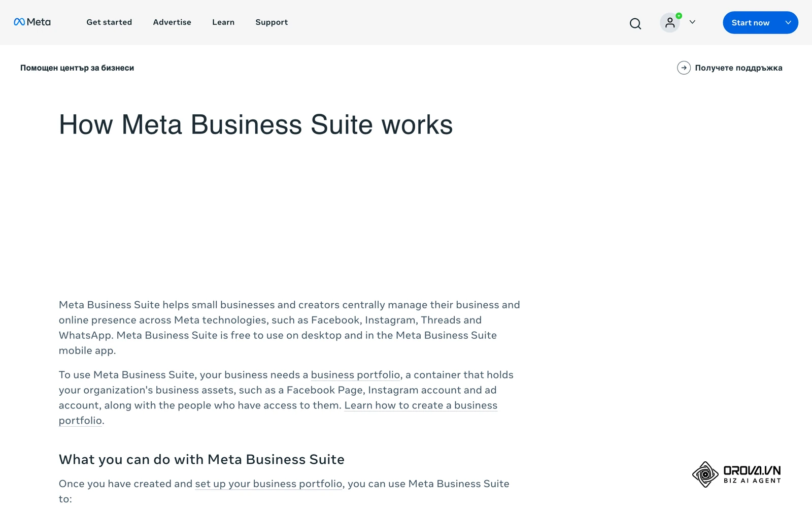This screenshot has height=508, width=812.
Task: Open the Get started menu
Action: [109, 22]
